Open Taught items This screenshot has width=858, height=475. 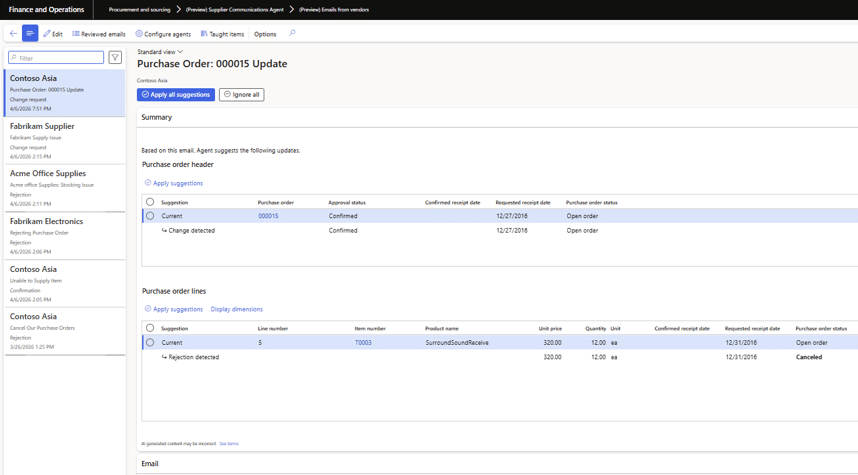[x=222, y=34]
